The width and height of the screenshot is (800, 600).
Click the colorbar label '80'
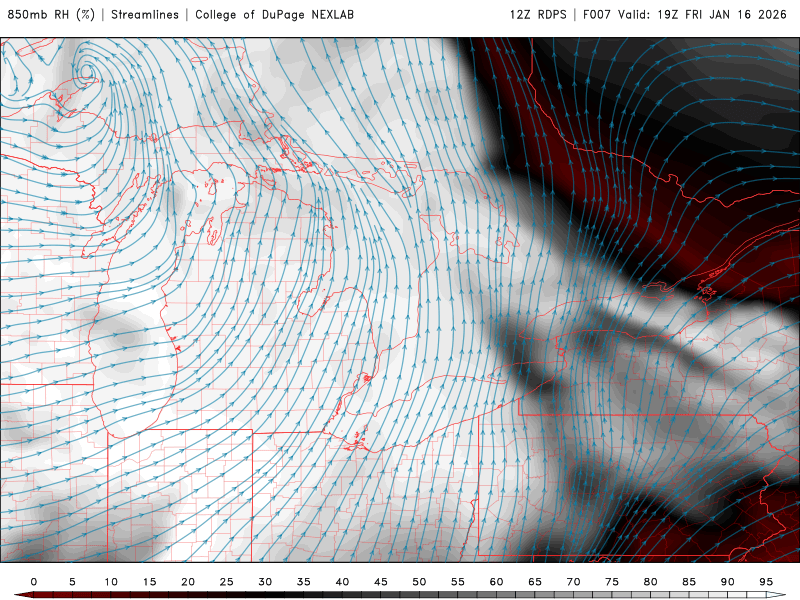tap(651, 582)
